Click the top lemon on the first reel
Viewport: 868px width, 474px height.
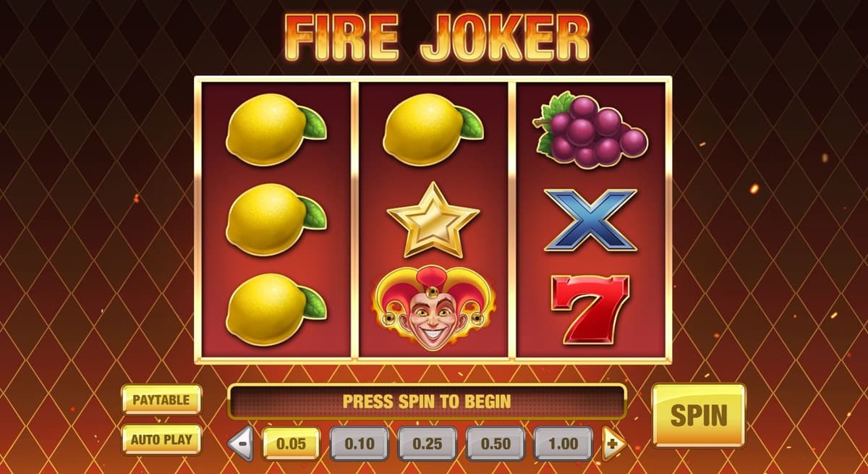click(276, 130)
